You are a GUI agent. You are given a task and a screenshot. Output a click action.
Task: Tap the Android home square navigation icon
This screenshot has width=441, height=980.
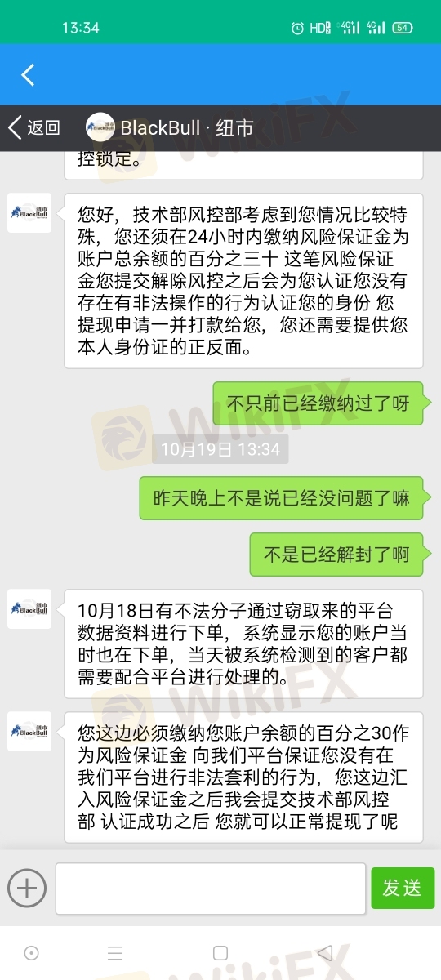pyautogui.click(x=220, y=952)
